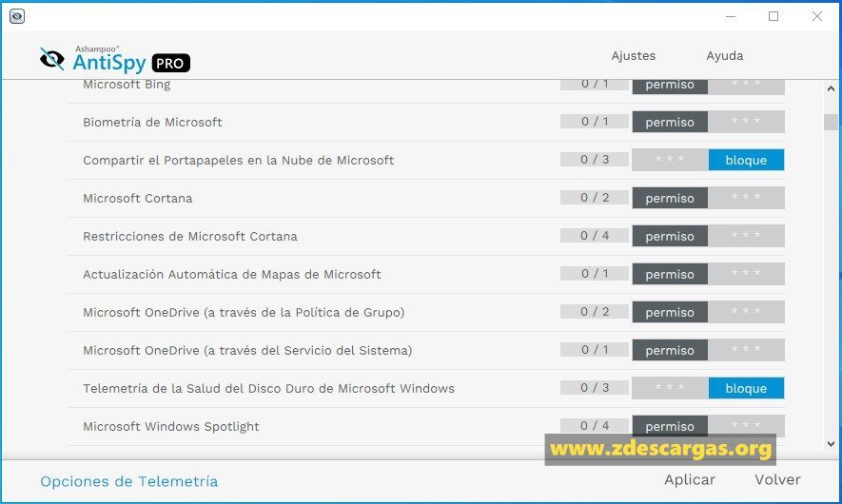Click the 0 / 4 counter for Restricciones de Cortana
Viewport: 842px width, 504px height.
coord(595,236)
